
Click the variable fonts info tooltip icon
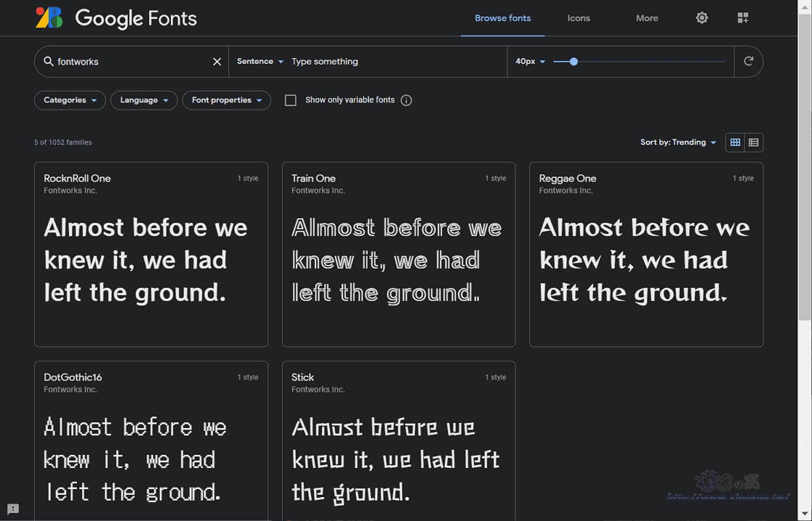(x=406, y=100)
